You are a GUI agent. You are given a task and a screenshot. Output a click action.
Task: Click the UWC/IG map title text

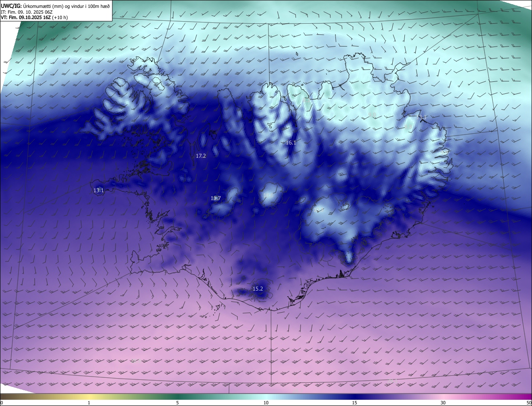pos(55,5)
